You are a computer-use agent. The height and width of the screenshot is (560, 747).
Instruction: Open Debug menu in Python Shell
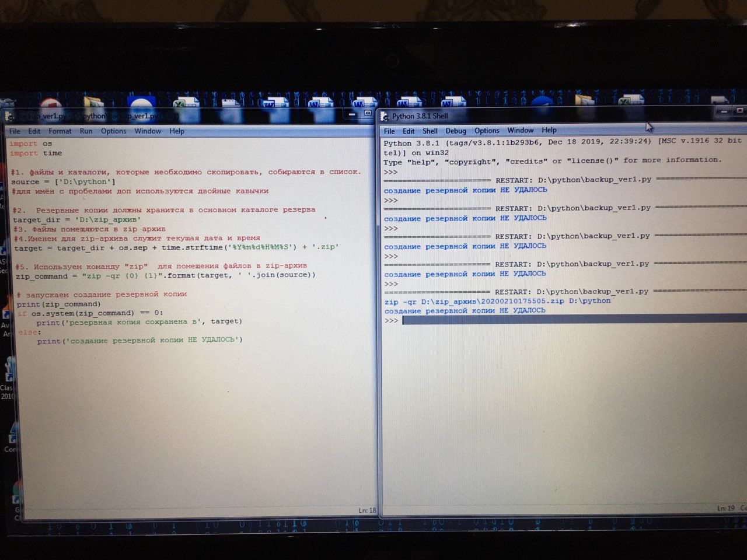tap(456, 131)
